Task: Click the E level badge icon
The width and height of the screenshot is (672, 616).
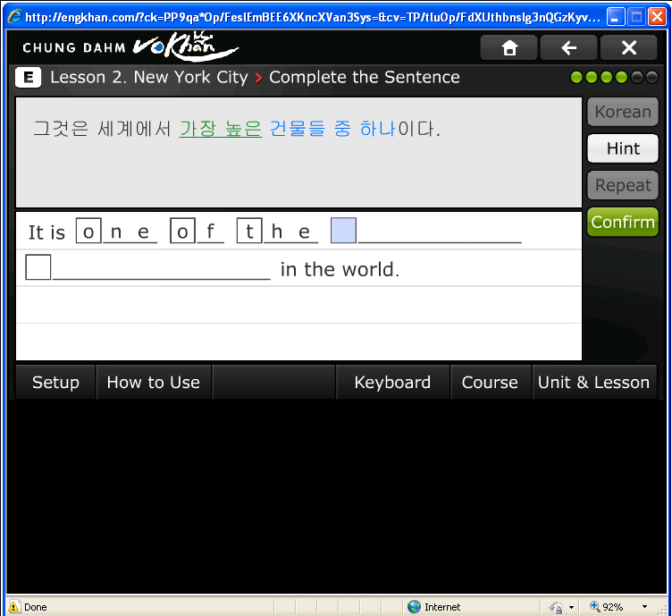Action: [29, 78]
